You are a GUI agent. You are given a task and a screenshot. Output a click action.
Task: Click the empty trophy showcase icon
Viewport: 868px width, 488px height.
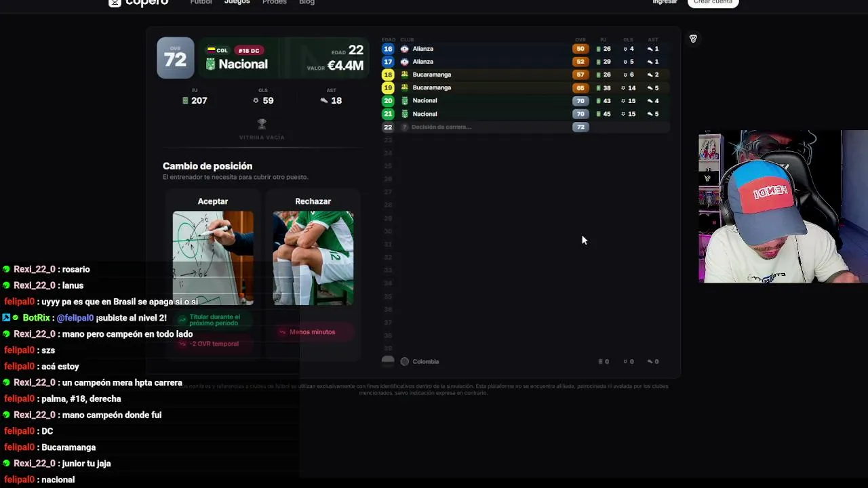point(262,124)
